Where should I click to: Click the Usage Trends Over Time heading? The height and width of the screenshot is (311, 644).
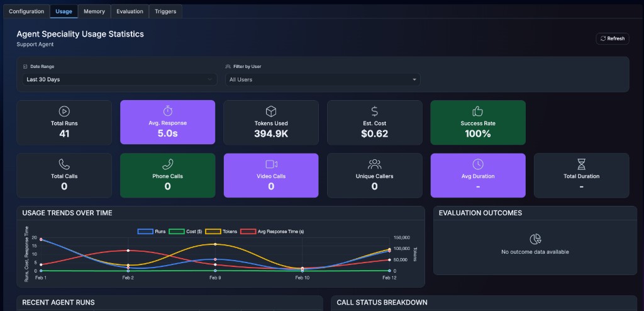(x=67, y=213)
